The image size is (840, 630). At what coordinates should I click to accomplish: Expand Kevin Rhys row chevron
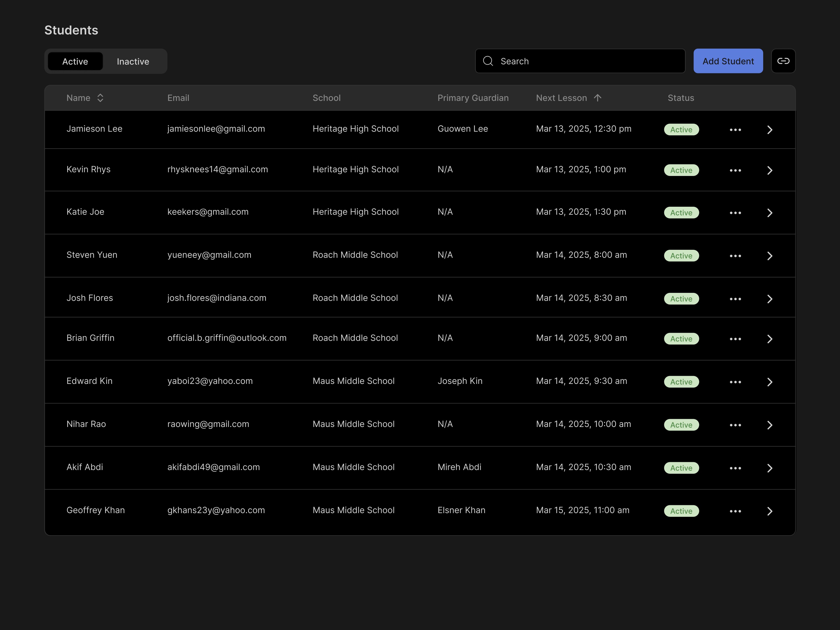[769, 170]
